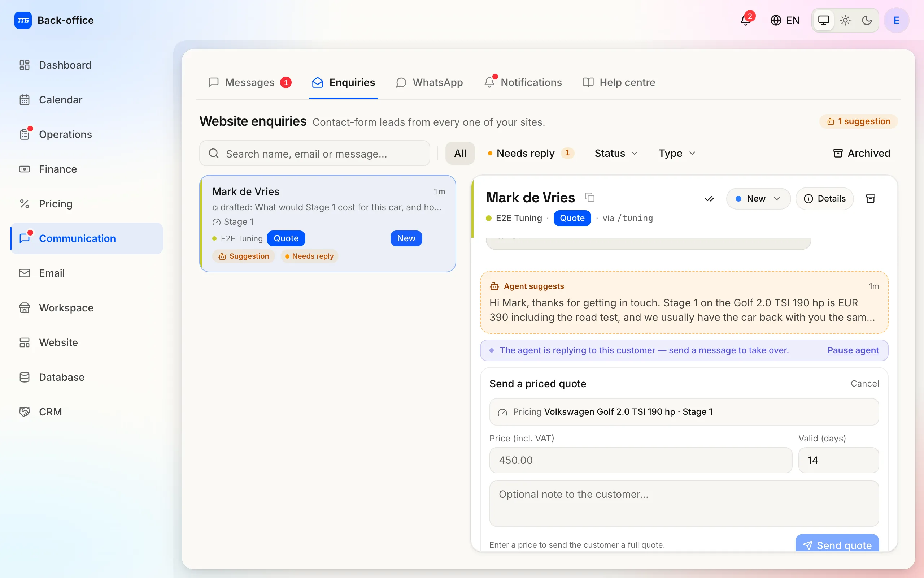924x578 pixels.
Task: Toggle the Needs reply filter
Action: 531,153
